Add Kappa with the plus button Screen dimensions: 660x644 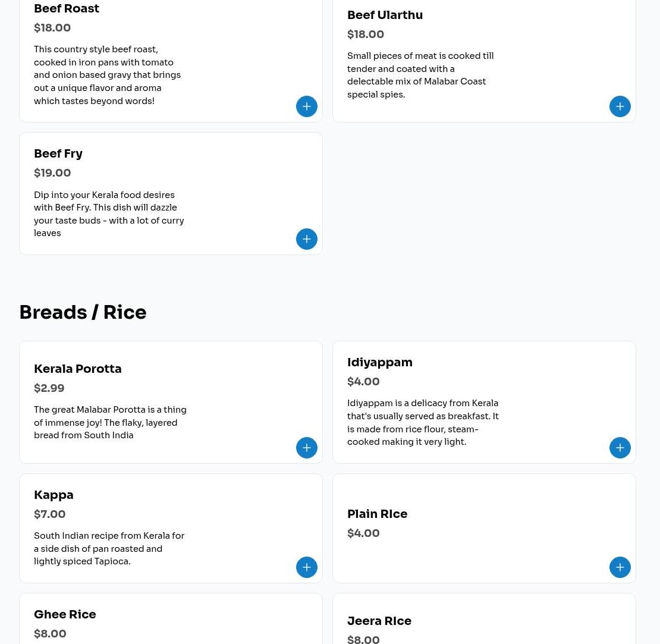(307, 567)
